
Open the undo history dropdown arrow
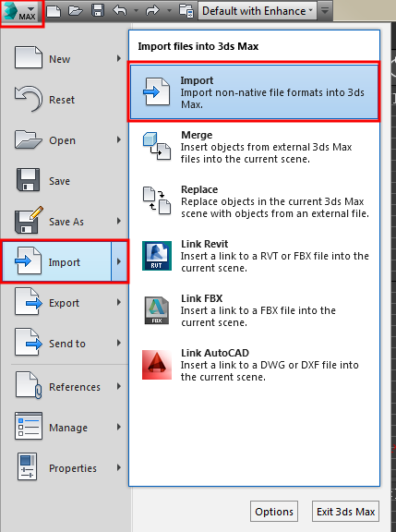click(136, 11)
